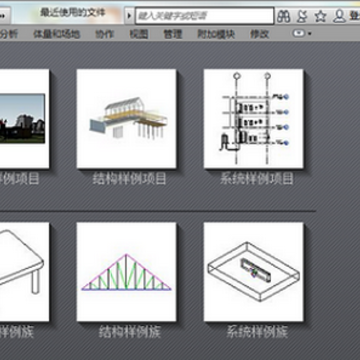Open the 修改 ribbon tab
Viewport: 360px width, 360px height.
(259, 34)
